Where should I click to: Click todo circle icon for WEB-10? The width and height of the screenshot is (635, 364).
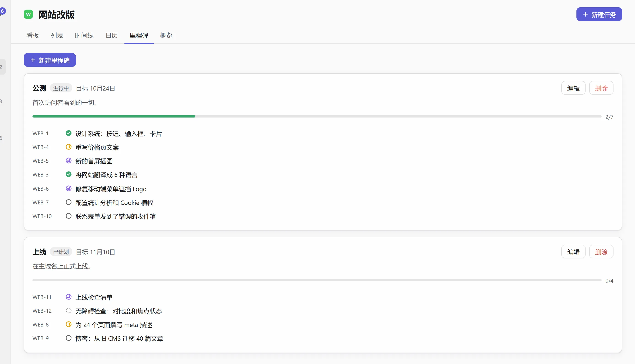pyautogui.click(x=69, y=216)
